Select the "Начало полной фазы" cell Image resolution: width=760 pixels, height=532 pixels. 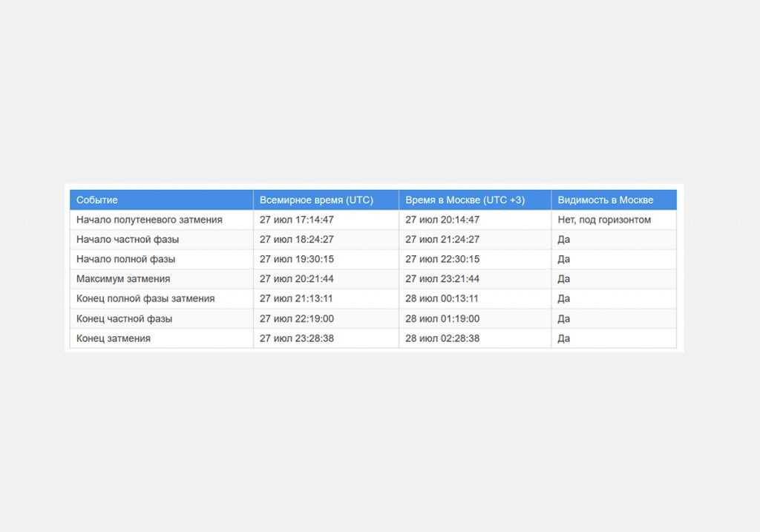(x=125, y=259)
